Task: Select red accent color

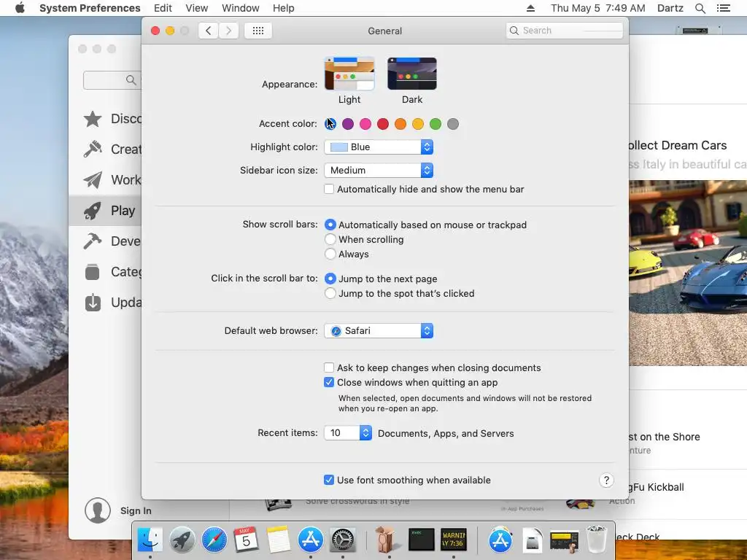Action: pyautogui.click(x=383, y=124)
